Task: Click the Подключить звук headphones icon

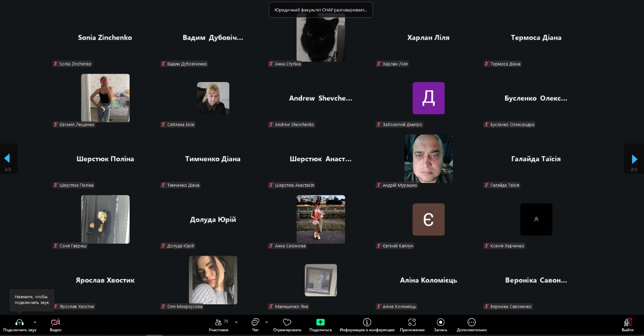Action: [19, 322]
